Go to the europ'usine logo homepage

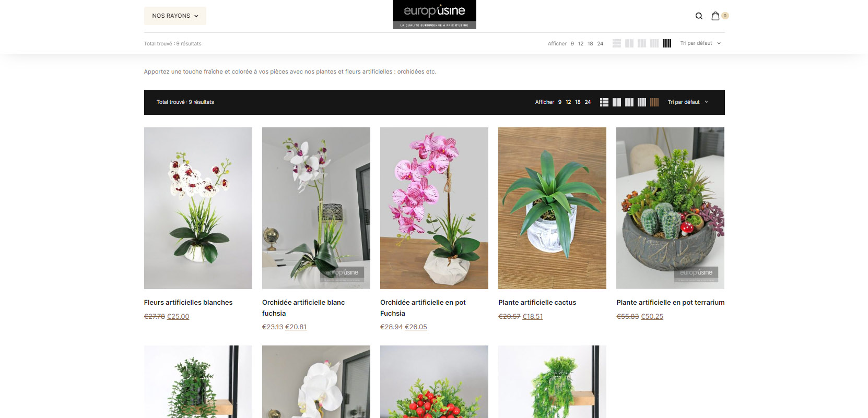(435, 15)
